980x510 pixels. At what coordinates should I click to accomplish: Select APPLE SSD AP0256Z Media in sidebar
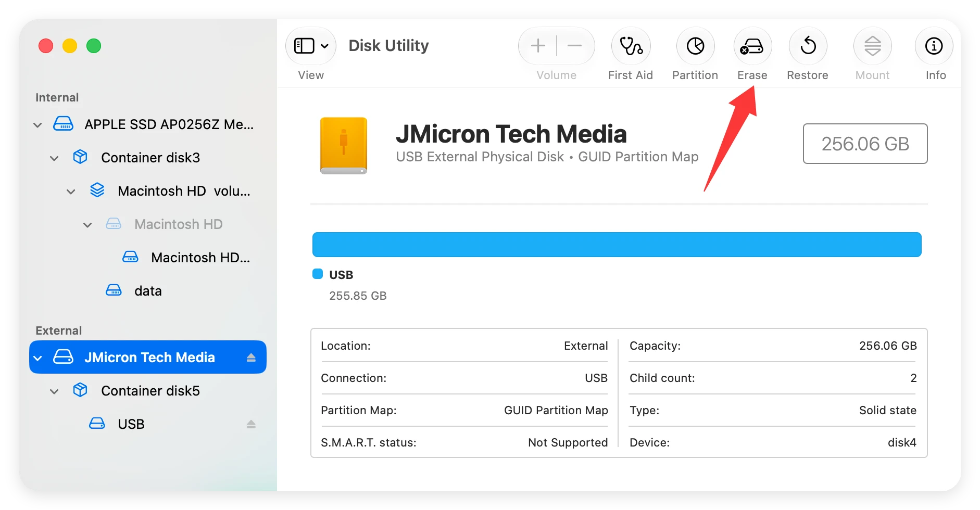tap(148, 124)
